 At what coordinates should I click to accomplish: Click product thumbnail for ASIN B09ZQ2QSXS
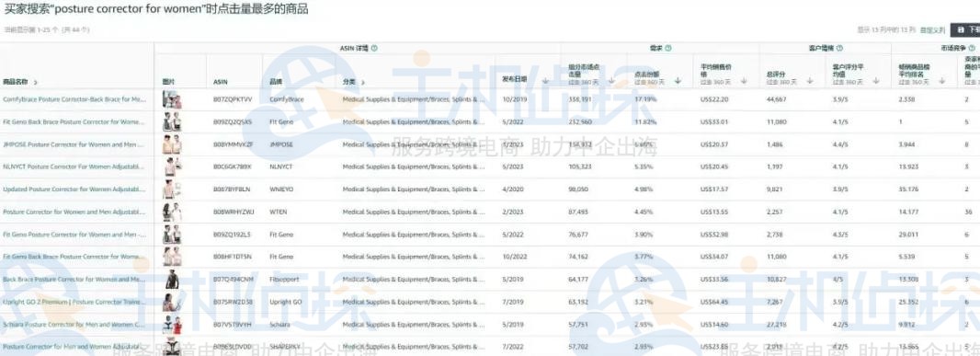[172, 122]
